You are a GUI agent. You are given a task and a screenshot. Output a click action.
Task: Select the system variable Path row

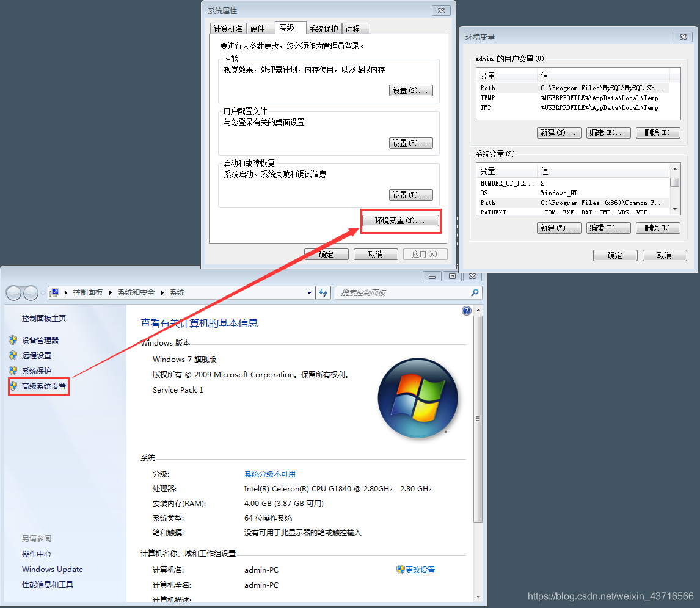point(573,203)
